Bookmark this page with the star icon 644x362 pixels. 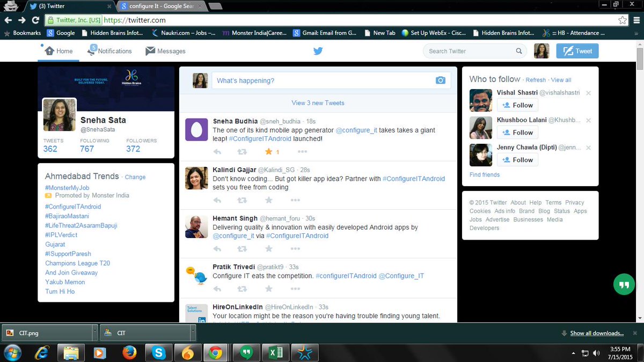(x=623, y=20)
